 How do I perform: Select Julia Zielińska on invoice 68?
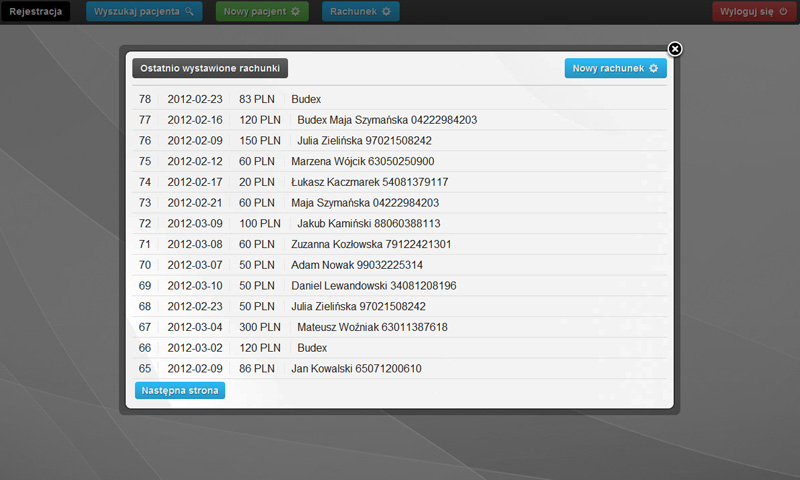[358, 307]
